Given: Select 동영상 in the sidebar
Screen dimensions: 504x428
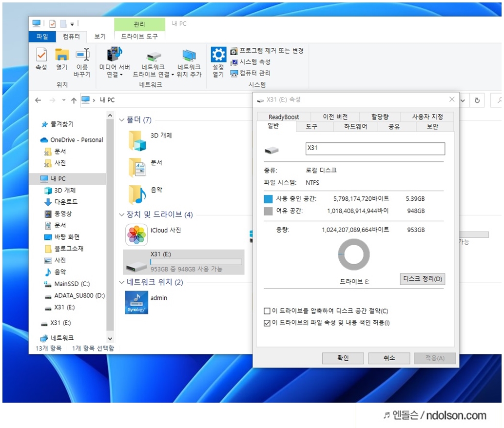Looking at the screenshot, I should tap(58, 214).
